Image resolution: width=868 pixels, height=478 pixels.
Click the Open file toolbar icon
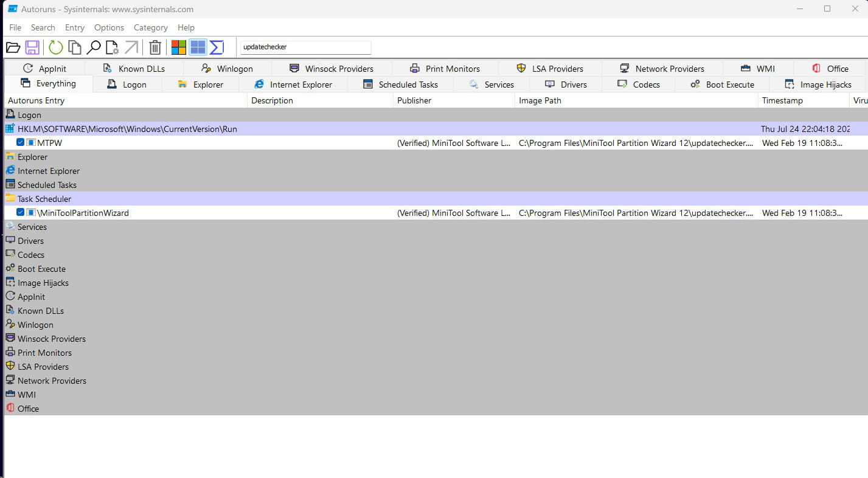(13, 47)
